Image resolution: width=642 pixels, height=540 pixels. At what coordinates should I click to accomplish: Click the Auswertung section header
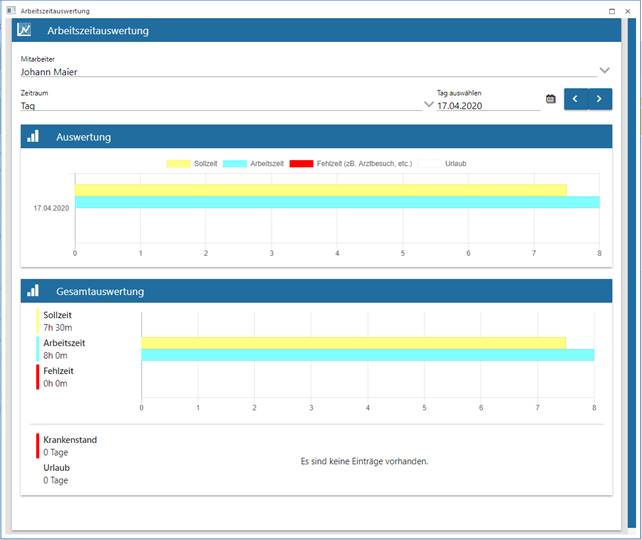click(316, 137)
